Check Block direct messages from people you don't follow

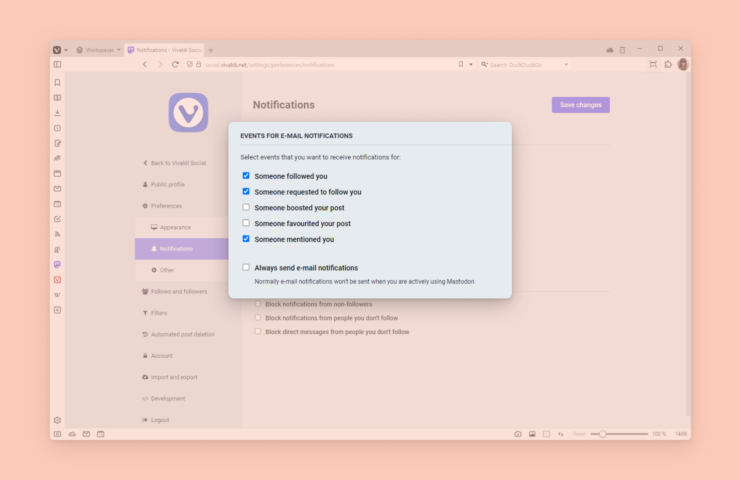[x=258, y=331]
